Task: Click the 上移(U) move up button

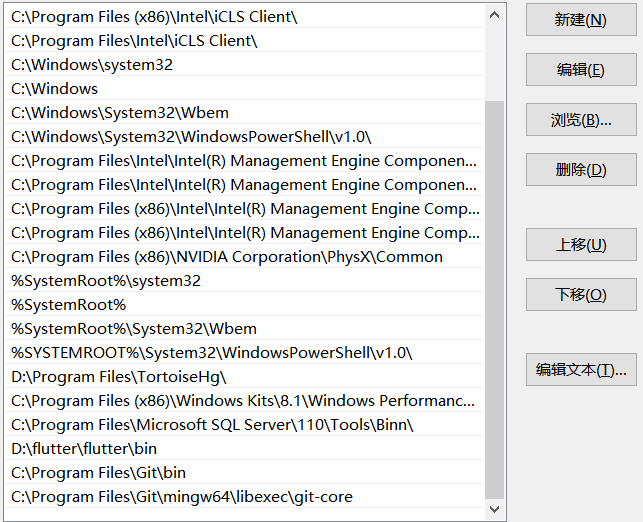Action: (581, 245)
